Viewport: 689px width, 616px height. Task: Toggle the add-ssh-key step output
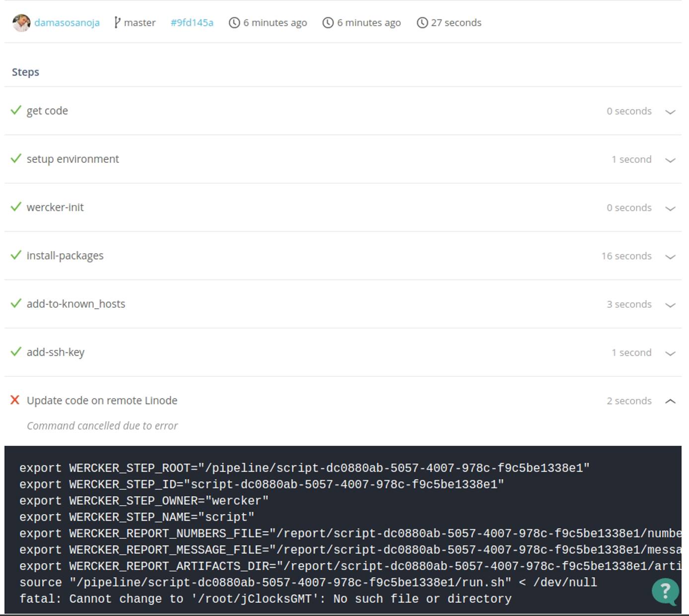pos(670,353)
